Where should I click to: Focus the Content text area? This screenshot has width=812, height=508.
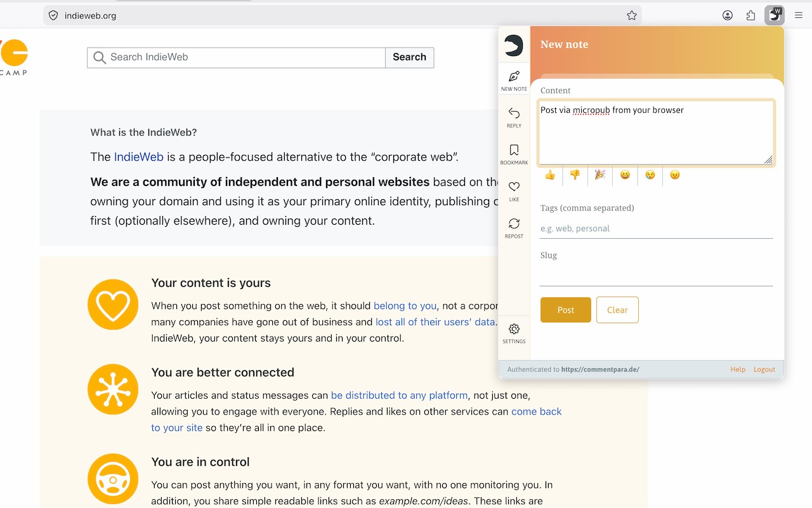[656, 133]
